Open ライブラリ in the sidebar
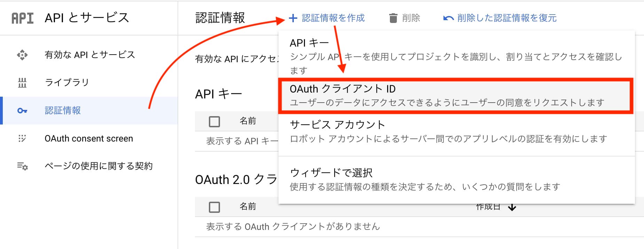 click(x=67, y=83)
